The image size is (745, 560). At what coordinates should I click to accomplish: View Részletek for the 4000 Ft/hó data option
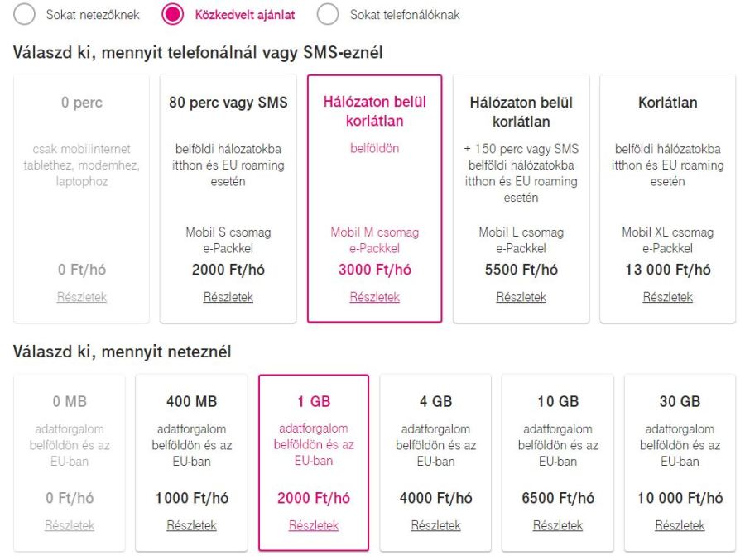click(x=435, y=525)
